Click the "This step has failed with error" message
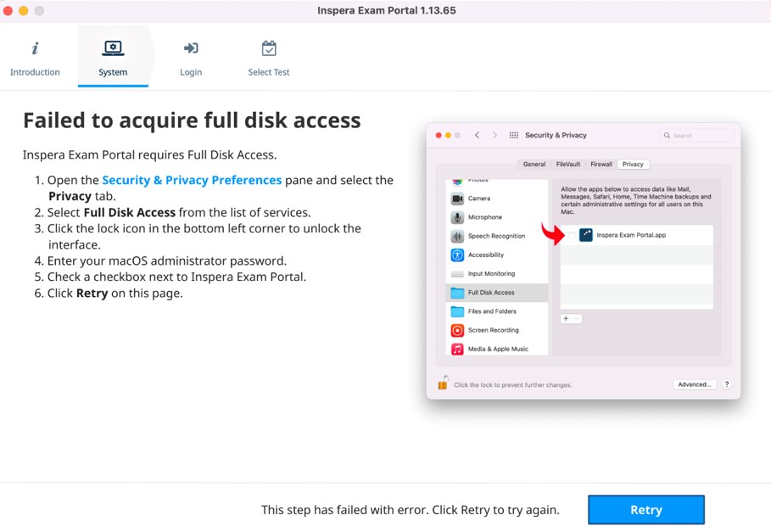The height and width of the screenshot is (532, 771). [x=410, y=510]
